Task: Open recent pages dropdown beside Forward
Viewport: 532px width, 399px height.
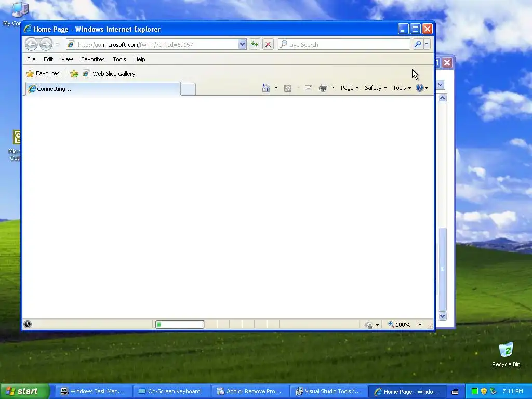Action: (57, 45)
